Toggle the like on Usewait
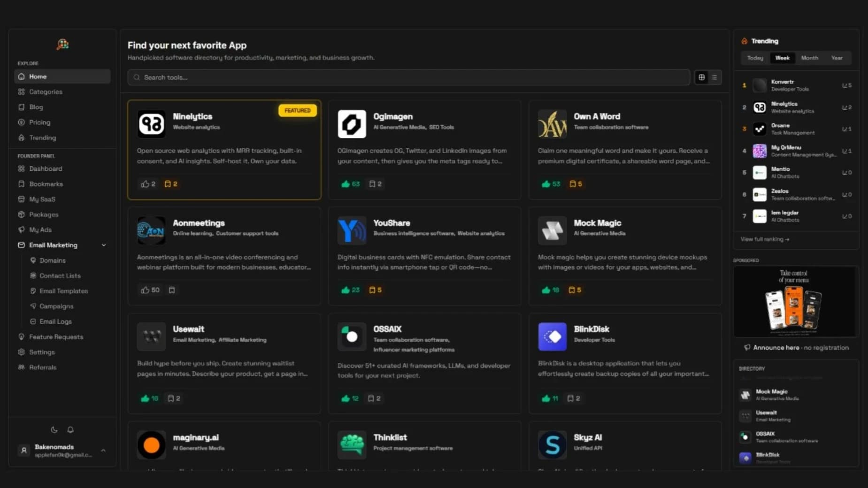Image resolution: width=868 pixels, height=488 pixels. coord(149,398)
